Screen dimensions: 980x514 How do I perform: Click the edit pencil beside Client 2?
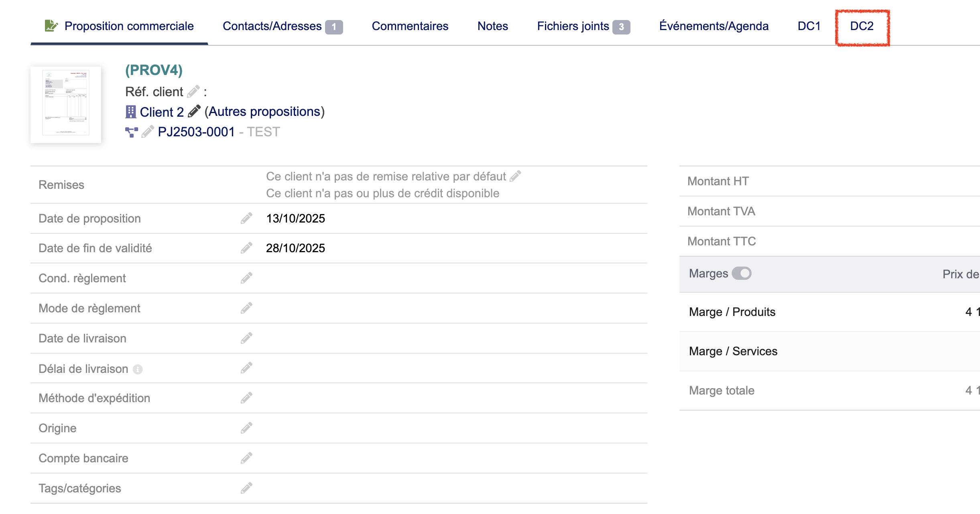[194, 111]
